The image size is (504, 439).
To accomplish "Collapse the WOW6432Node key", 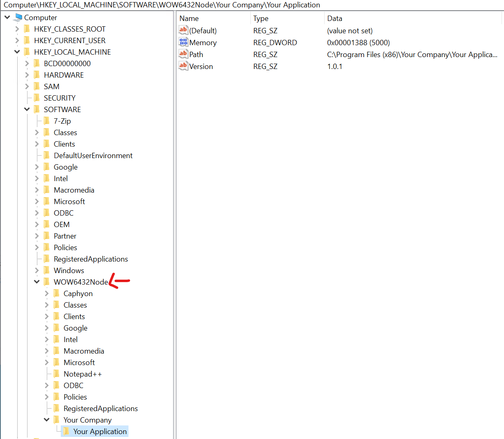I will (37, 282).
